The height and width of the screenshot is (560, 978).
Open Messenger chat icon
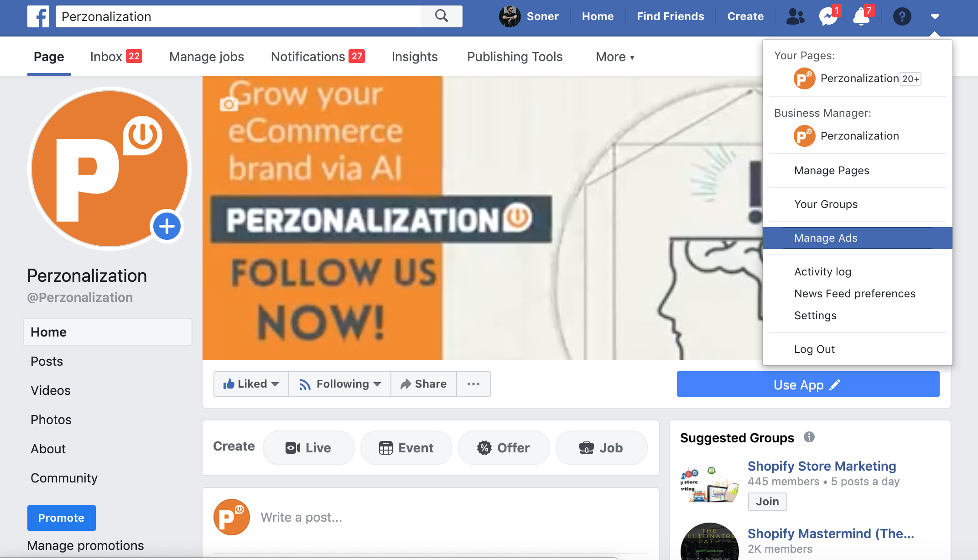point(828,16)
